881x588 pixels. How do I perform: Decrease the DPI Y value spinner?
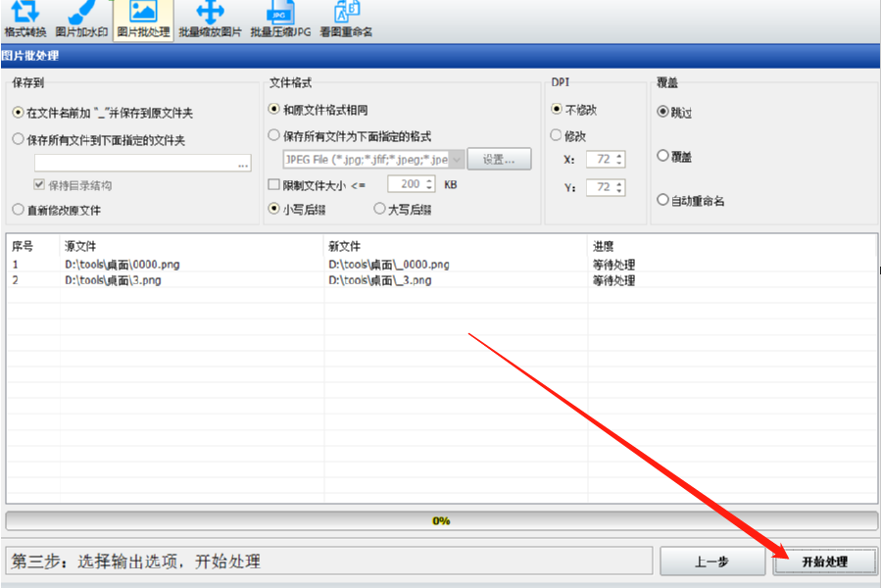(619, 191)
